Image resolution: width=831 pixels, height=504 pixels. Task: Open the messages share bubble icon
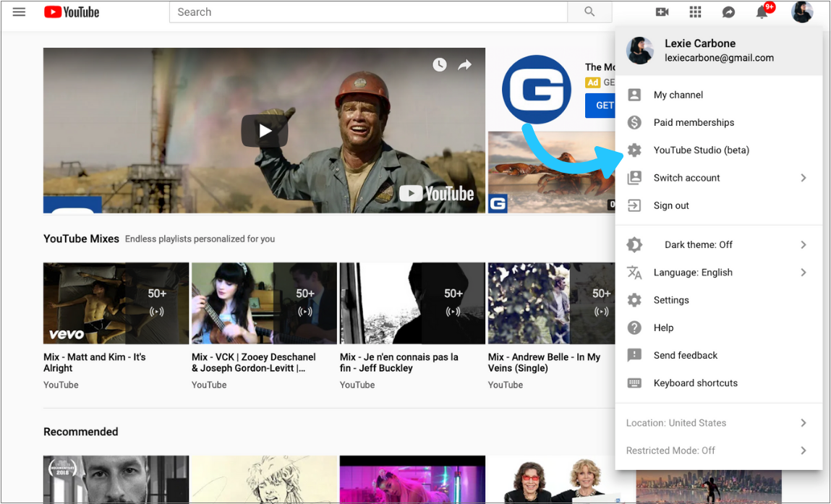(x=729, y=12)
